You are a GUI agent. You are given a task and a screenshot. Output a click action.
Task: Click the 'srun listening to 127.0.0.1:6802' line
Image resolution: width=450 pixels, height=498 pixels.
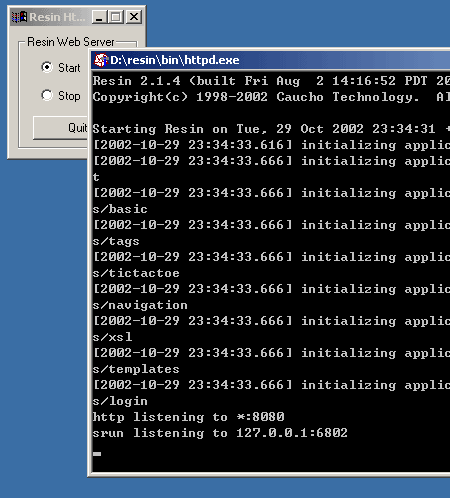(x=220, y=433)
